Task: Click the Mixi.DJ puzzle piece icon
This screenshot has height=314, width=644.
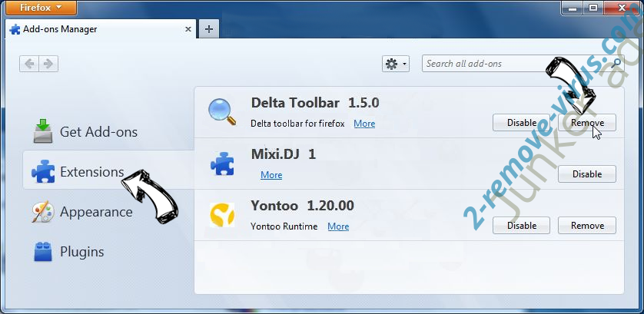Action: tap(222, 164)
